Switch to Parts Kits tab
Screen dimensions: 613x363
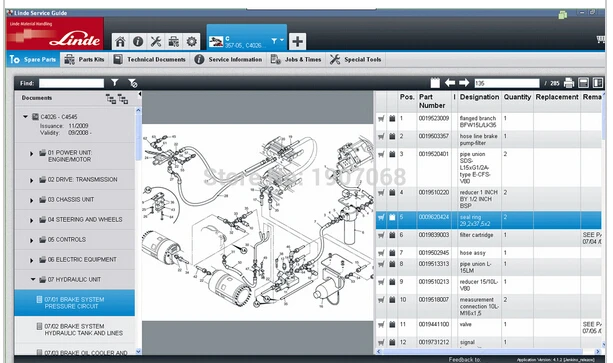point(84,59)
